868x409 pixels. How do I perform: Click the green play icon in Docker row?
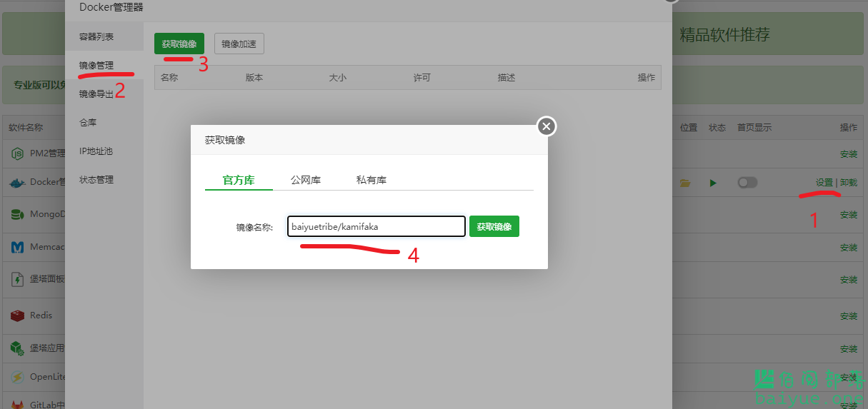pos(713,183)
